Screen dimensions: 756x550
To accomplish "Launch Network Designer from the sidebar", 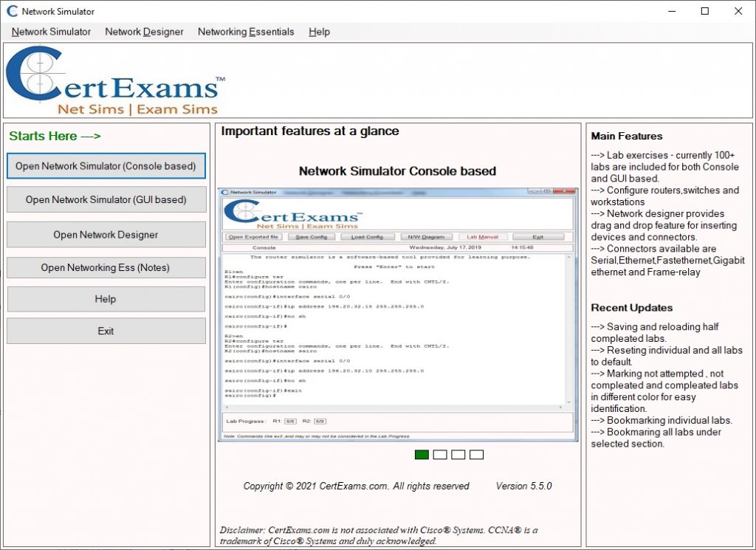I will (x=106, y=234).
